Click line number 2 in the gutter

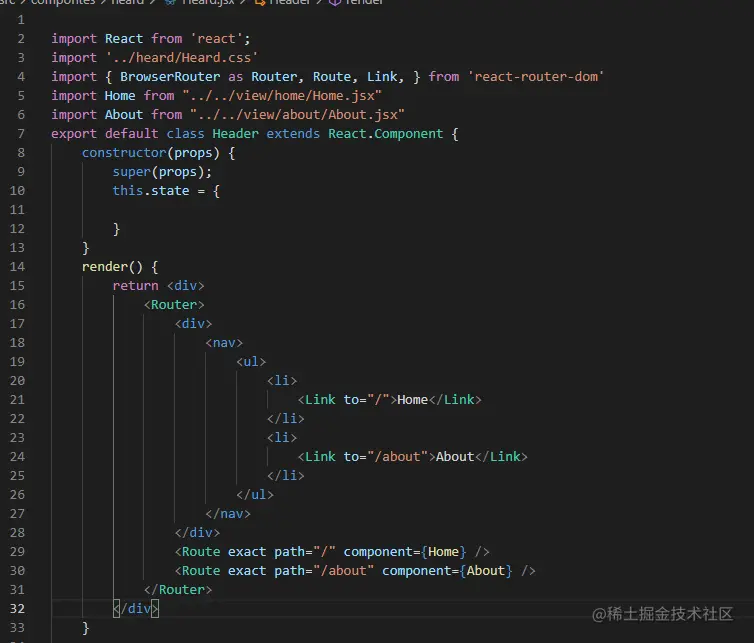coord(21,38)
